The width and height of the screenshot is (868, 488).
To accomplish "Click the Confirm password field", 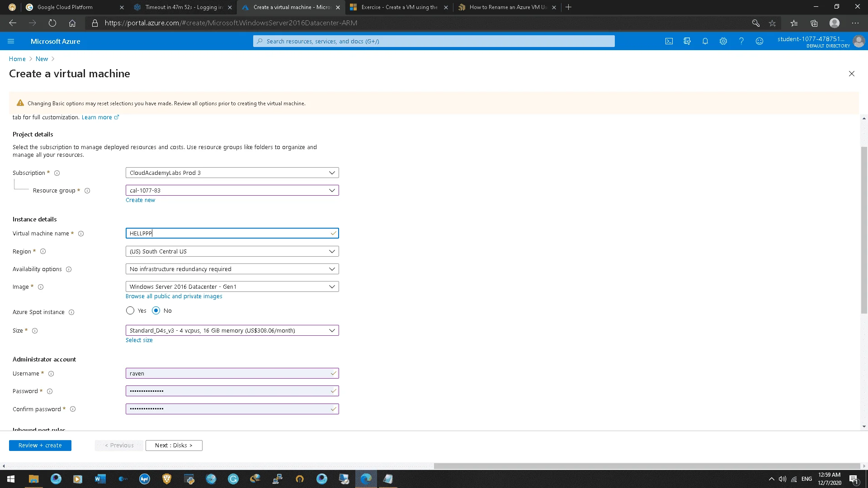I will [232, 409].
